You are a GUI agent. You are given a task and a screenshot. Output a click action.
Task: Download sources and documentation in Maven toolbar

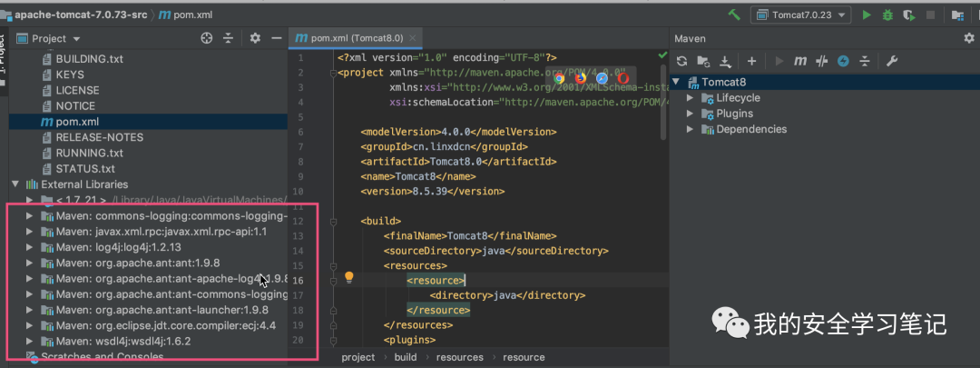pos(725,61)
